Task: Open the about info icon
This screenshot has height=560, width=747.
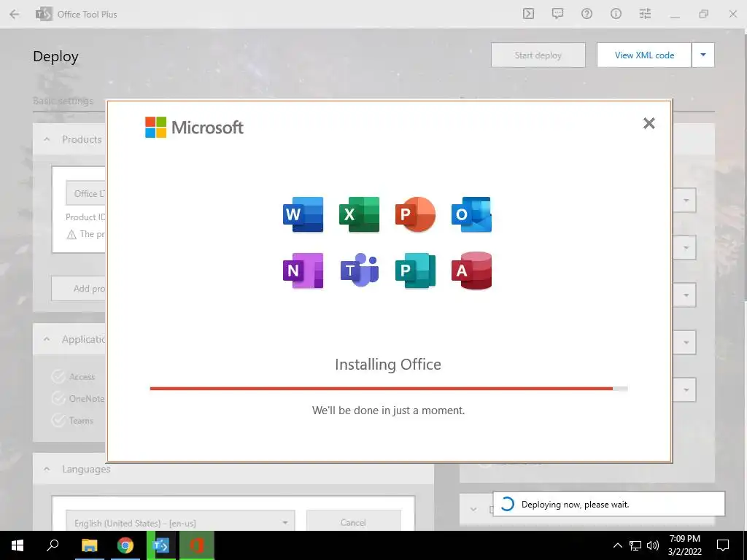Action: (x=616, y=14)
